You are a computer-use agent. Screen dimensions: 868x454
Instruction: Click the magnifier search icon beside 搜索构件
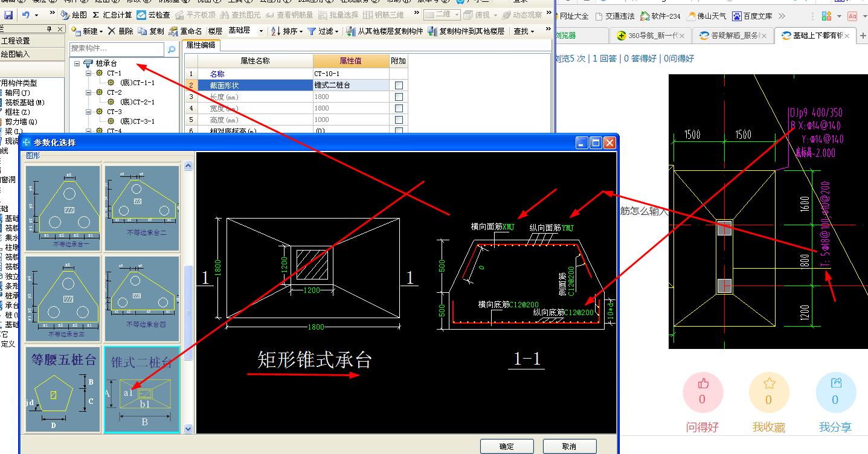tap(172, 49)
